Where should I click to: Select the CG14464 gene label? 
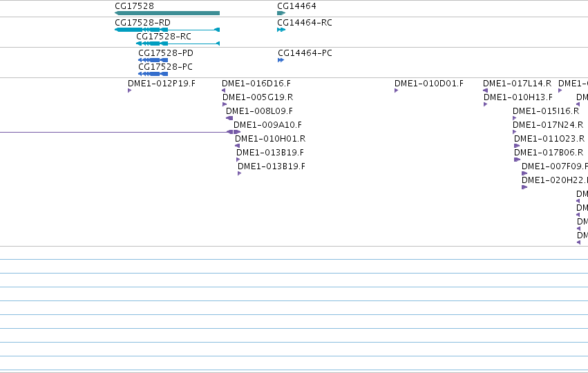coord(296,6)
